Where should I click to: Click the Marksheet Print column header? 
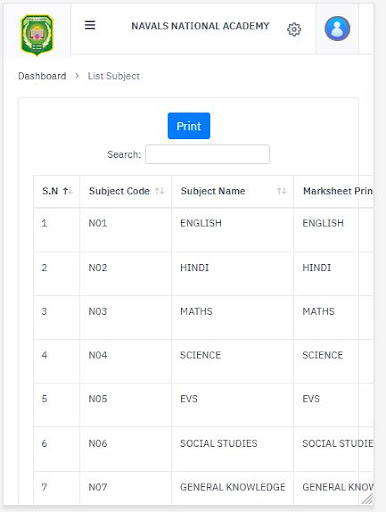click(x=337, y=191)
